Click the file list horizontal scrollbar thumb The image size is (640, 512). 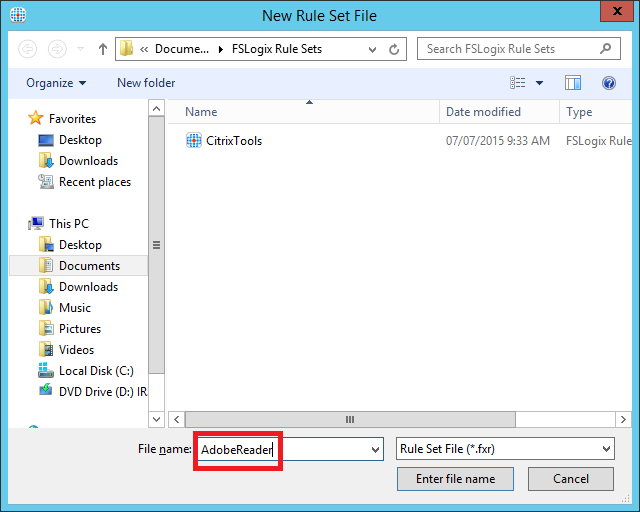click(x=350, y=420)
